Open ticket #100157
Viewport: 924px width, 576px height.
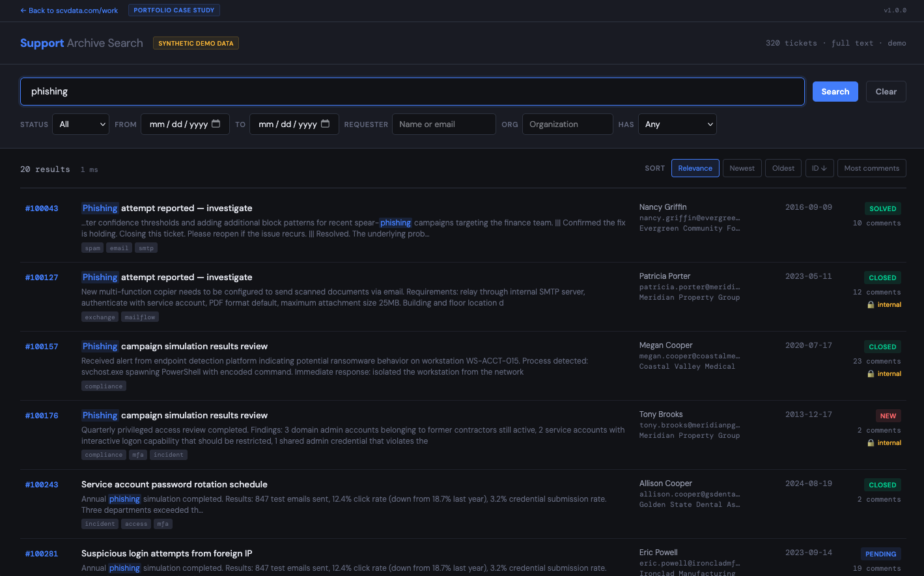42,347
